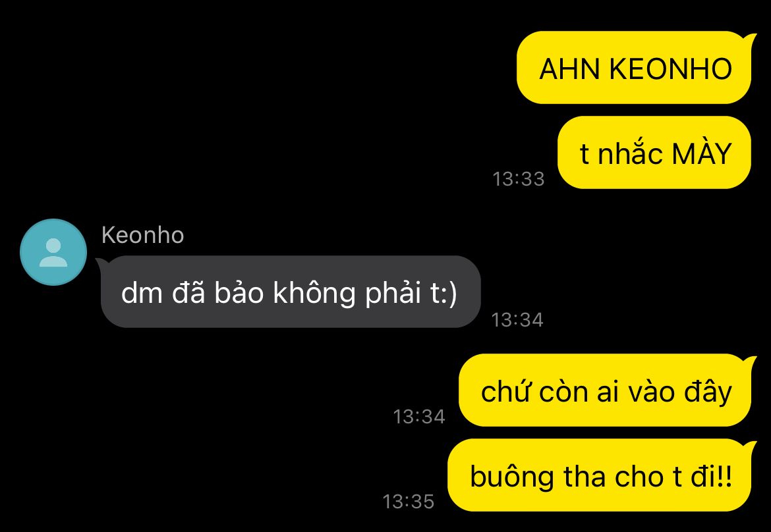The width and height of the screenshot is (771, 532).
Task: Click the 13:34 timestamp beside the gray bubble
Action: click(517, 320)
